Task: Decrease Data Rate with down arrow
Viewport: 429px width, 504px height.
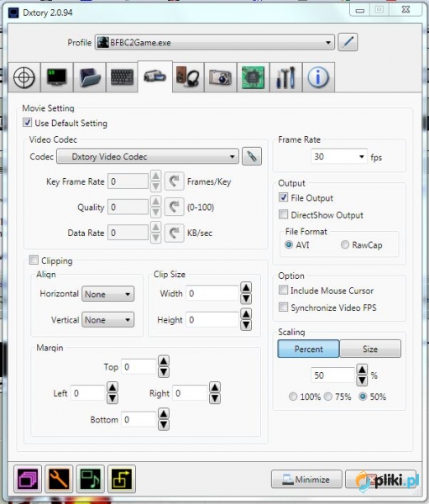Action: coord(155,239)
